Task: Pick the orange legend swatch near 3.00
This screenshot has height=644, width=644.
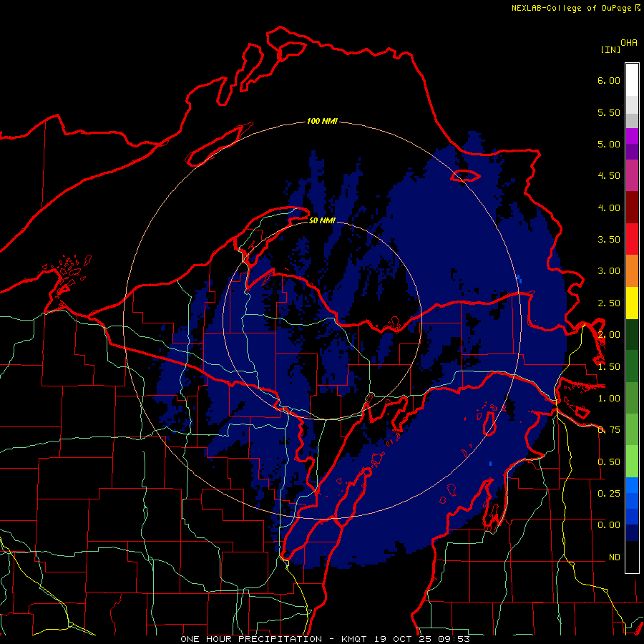Action: pyautogui.click(x=632, y=271)
